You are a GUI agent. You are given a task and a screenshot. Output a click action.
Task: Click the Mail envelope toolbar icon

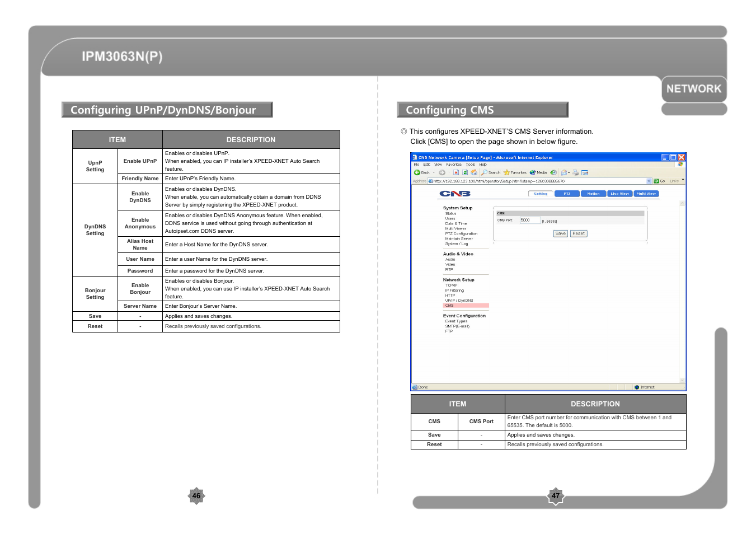click(564, 172)
